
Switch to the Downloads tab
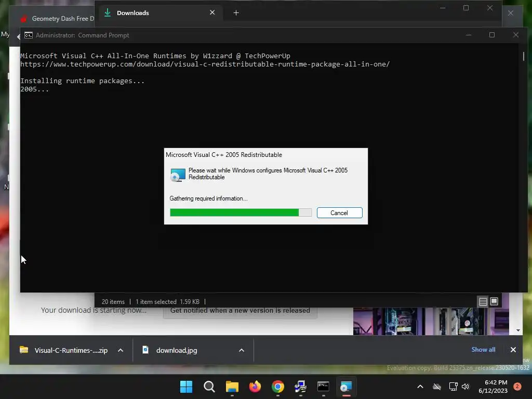pos(158,13)
